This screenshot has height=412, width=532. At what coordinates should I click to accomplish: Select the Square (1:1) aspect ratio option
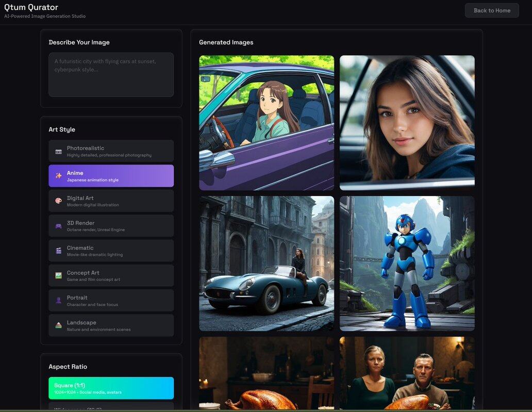[111, 388]
